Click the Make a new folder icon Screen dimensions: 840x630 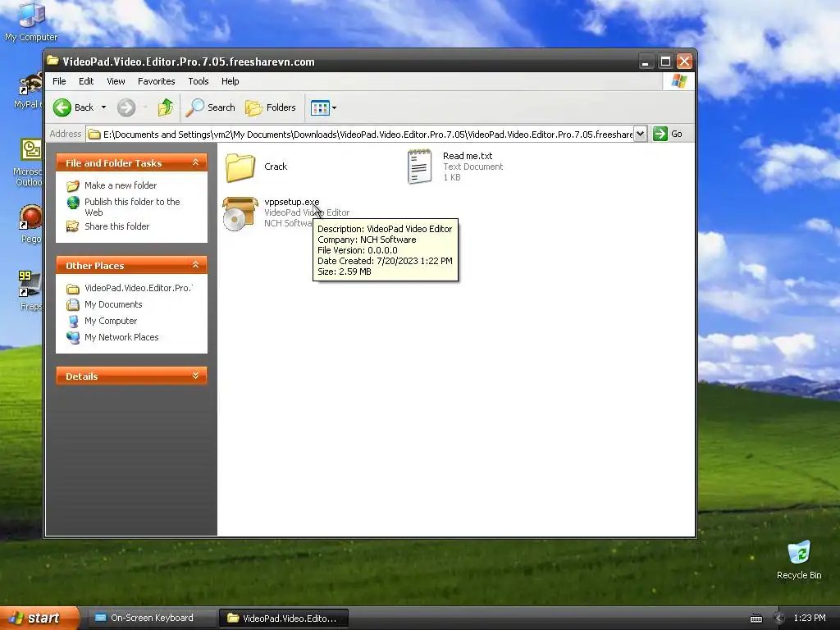73,186
